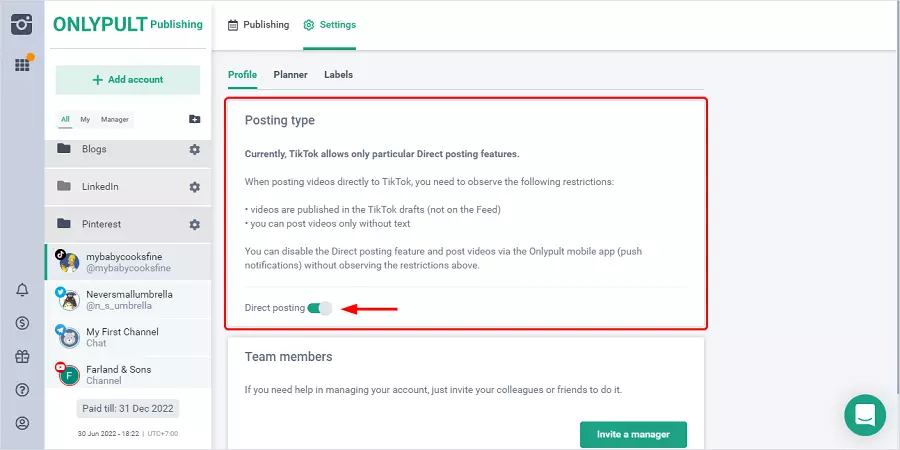Click the Invite a manager button
Image resolution: width=900 pixels, height=450 pixels.
point(633,434)
